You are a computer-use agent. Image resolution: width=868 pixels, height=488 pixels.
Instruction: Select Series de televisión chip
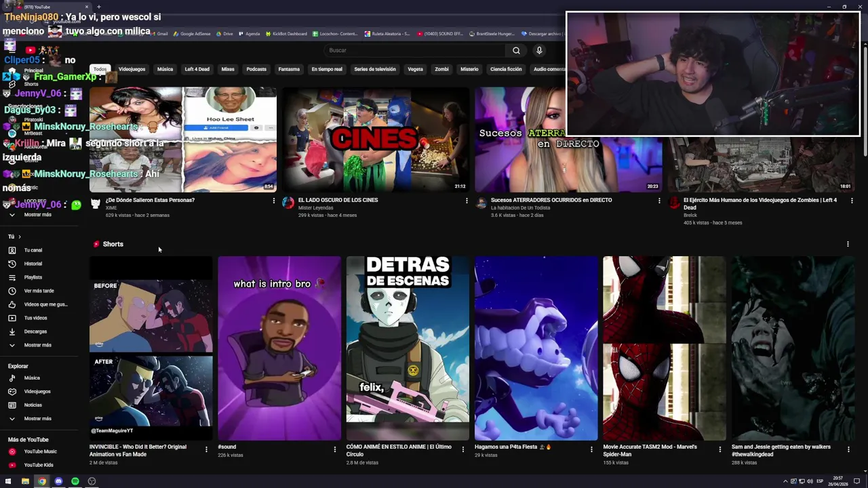[x=375, y=69]
